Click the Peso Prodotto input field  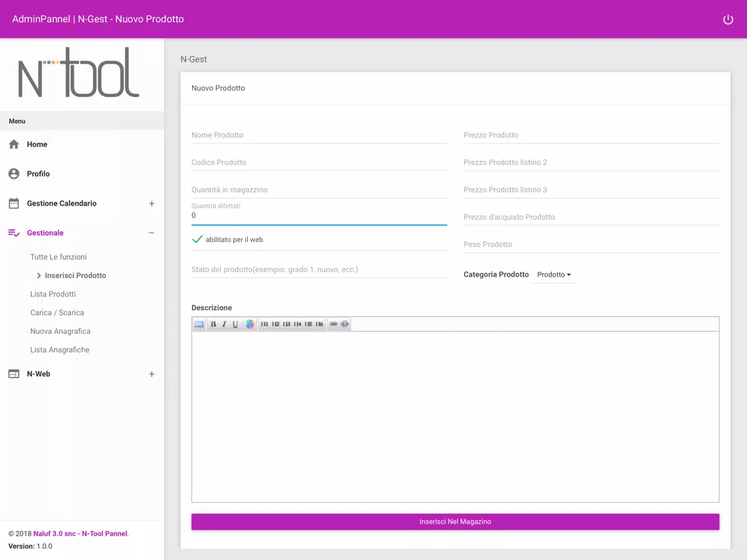coord(591,245)
